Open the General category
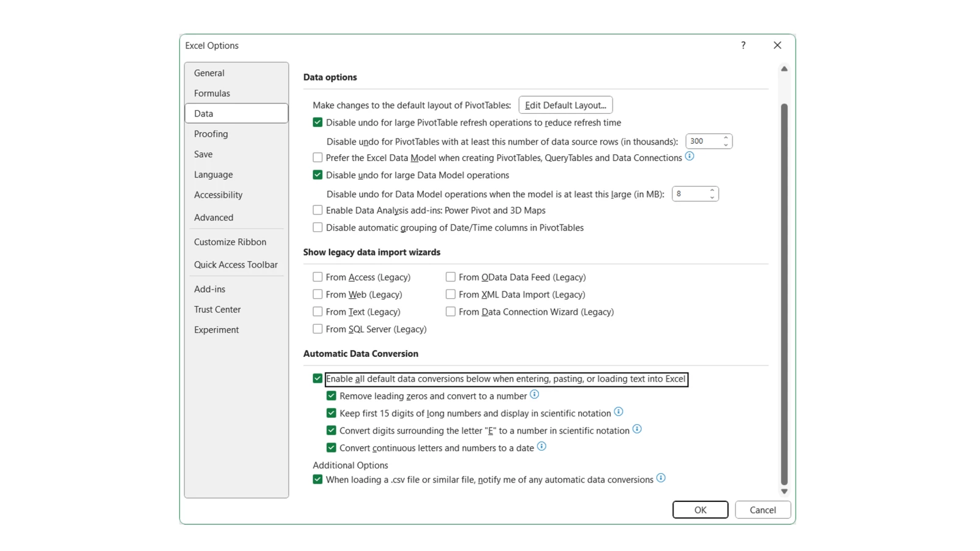The height and width of the screenshot is (551, 980). pos(236,73)
